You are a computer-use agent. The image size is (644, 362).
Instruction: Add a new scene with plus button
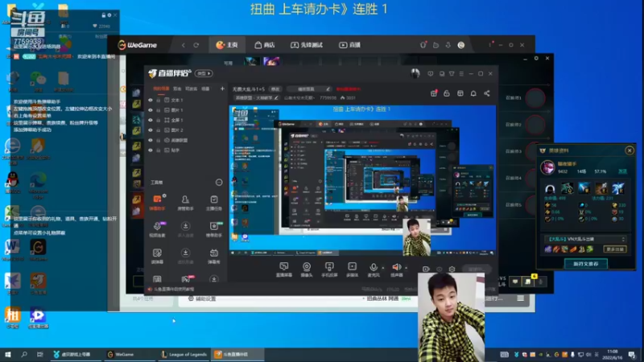222,88
